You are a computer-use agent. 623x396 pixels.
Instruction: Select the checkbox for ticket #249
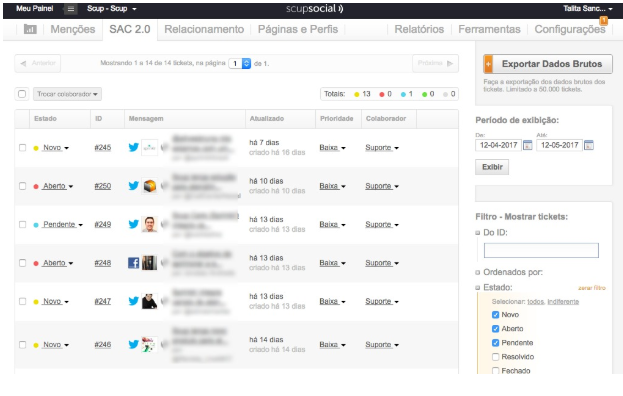[x=23, y=224]
